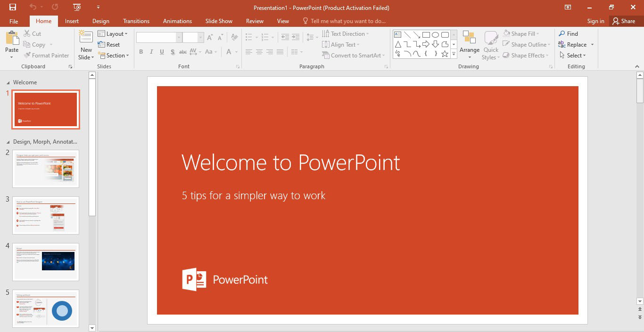Click the Cut scissors command
644x332 pixels.
pos(32,34)
